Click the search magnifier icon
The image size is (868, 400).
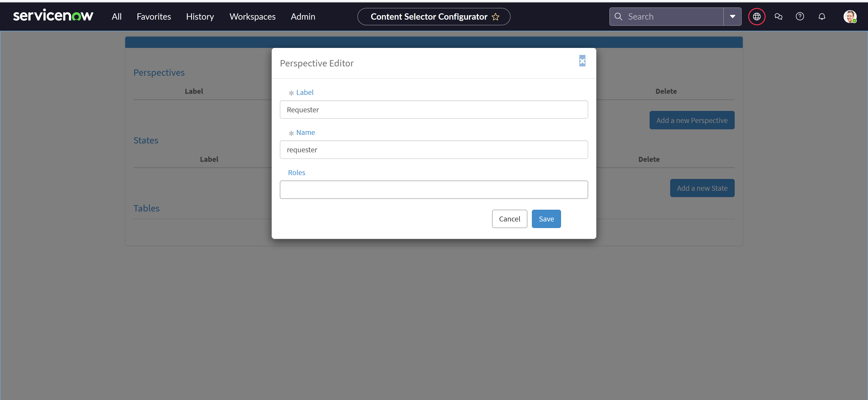[619, 16]
